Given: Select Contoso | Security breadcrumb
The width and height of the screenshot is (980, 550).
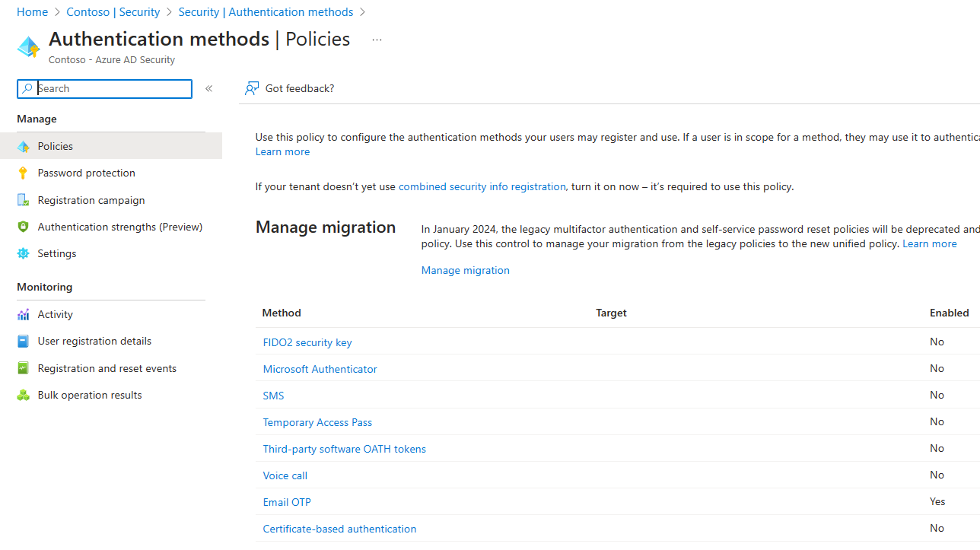Looking at the screenshot, I should 113,12.
